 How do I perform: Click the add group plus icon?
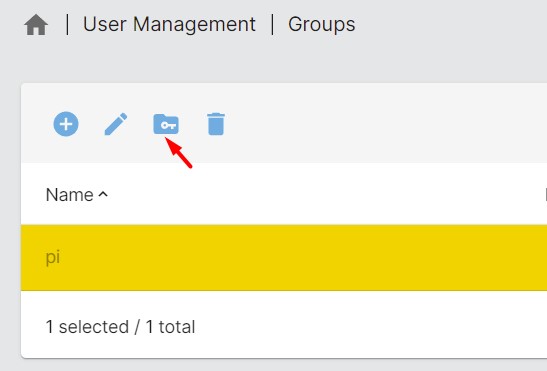(66, 124)
